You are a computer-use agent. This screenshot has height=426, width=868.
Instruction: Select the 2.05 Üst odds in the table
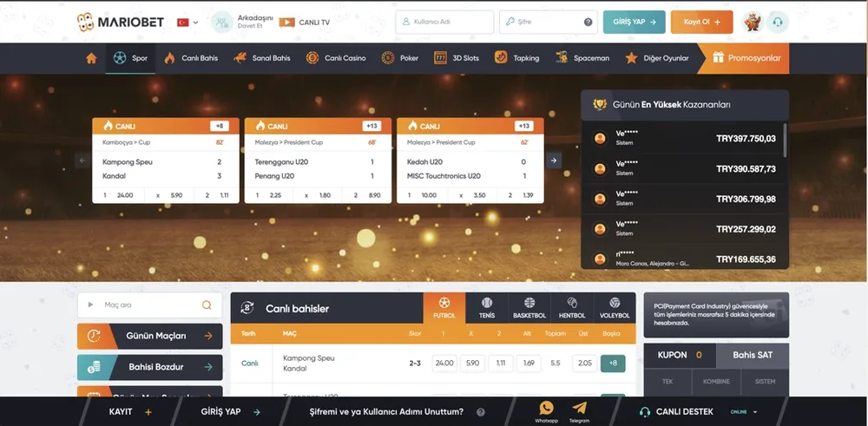[584, 364]
